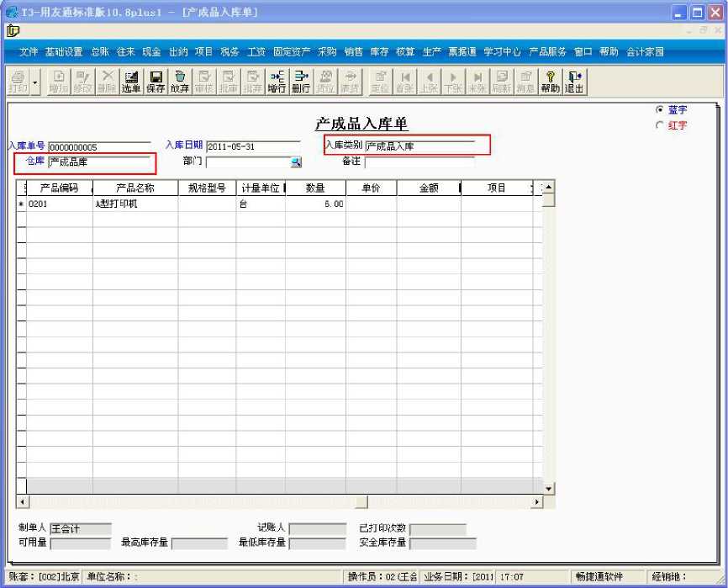The height and width of the screenshot is (588, 728).
Task: Open the 库存 menu
Action: [x=379, y=51]
